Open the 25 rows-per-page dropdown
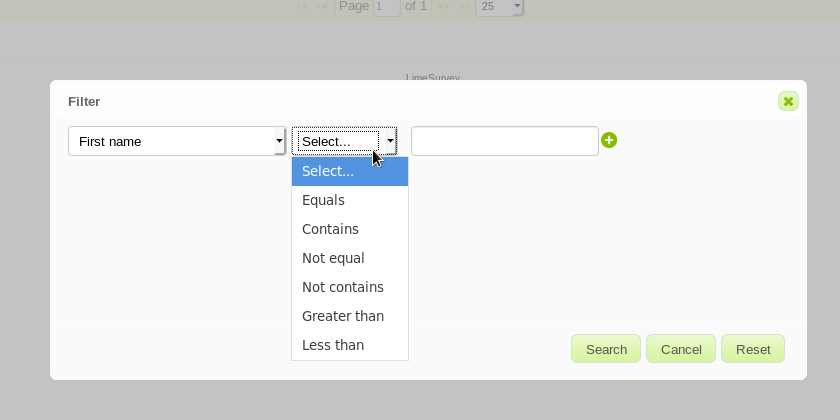Viewport: 840px width, 420px height. 499,6
